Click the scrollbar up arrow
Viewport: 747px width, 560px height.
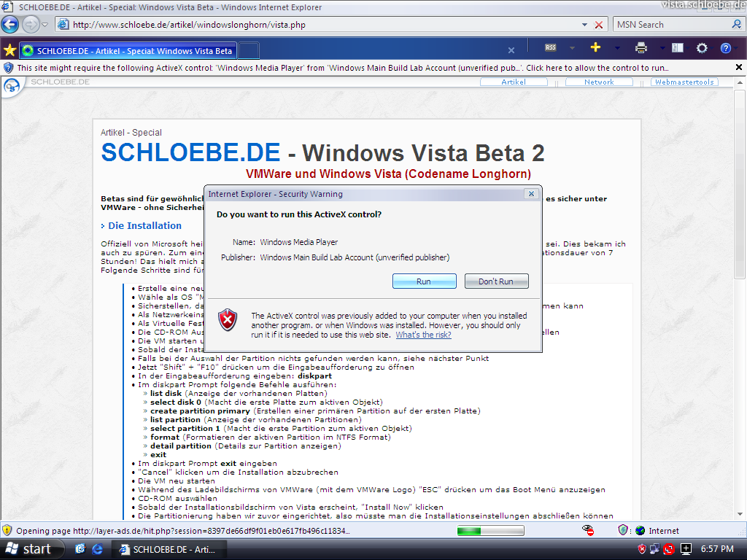coord(740,82)
